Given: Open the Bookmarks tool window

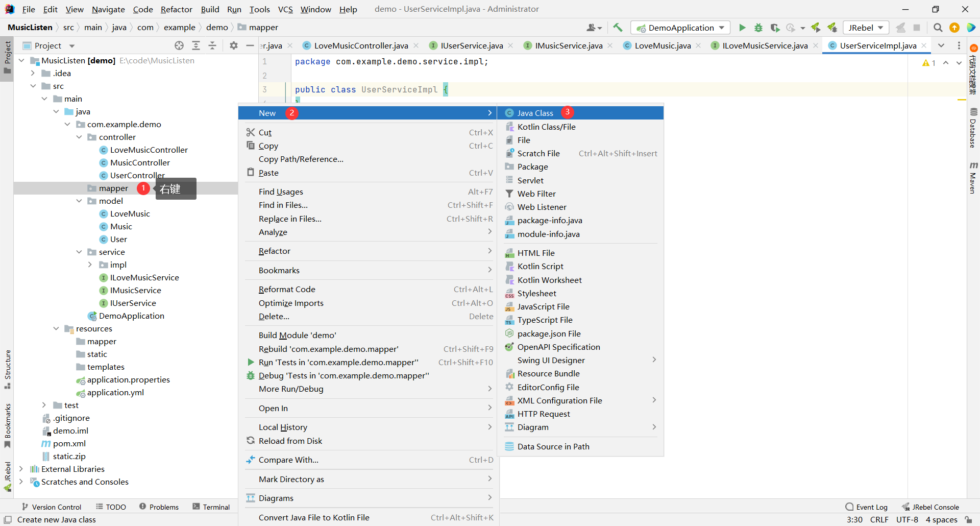Looking at the screenshot, I should pyautogui.click(x=8, y=425).
